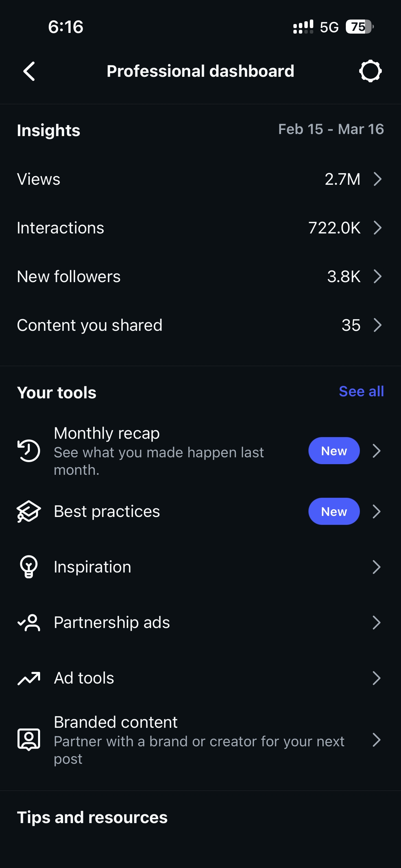Tap New badge beside Best practices

pyautogui.click(x=334, y=511)
